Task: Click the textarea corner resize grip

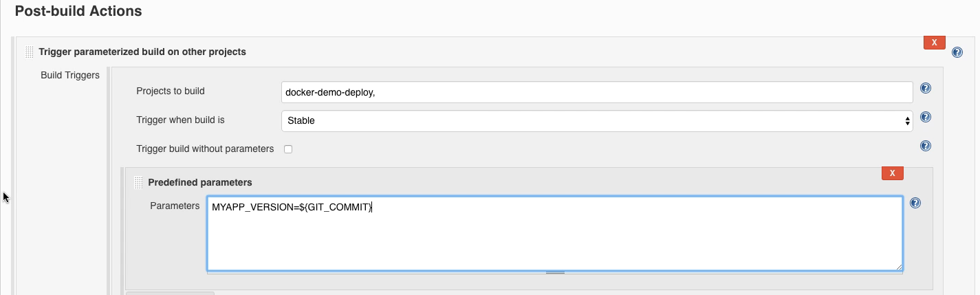Action: (x=899, y=267)
